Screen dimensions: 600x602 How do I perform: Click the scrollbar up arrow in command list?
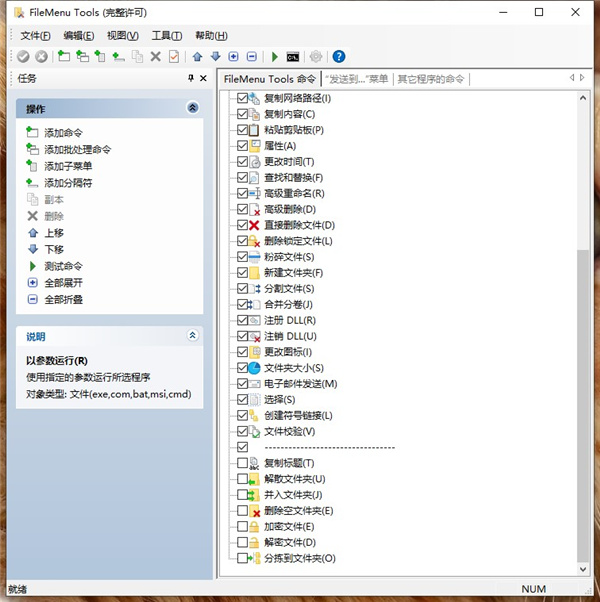pos(583,98)
